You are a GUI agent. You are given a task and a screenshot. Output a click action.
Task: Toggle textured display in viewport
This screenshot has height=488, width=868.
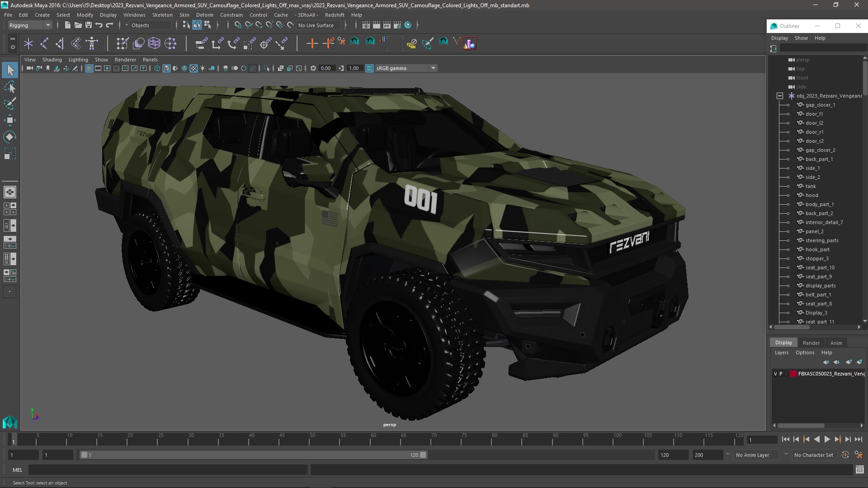click(x=193, y=68)
